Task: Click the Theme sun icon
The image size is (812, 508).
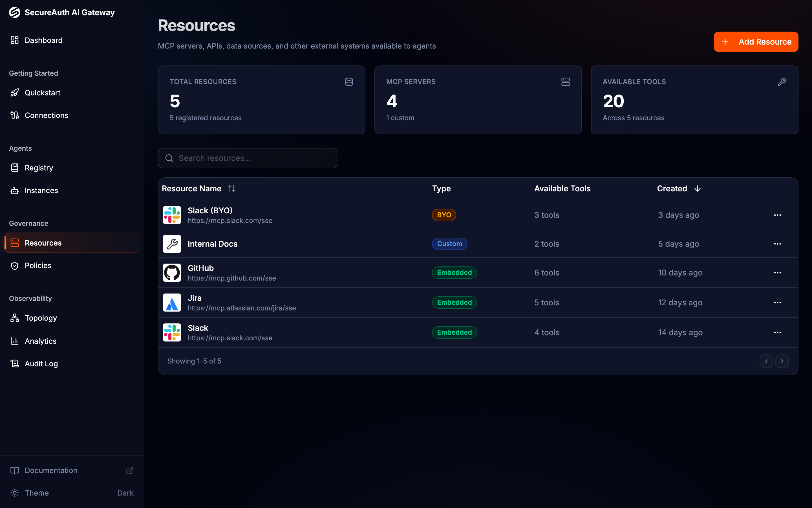Action: tap(14, 493)
